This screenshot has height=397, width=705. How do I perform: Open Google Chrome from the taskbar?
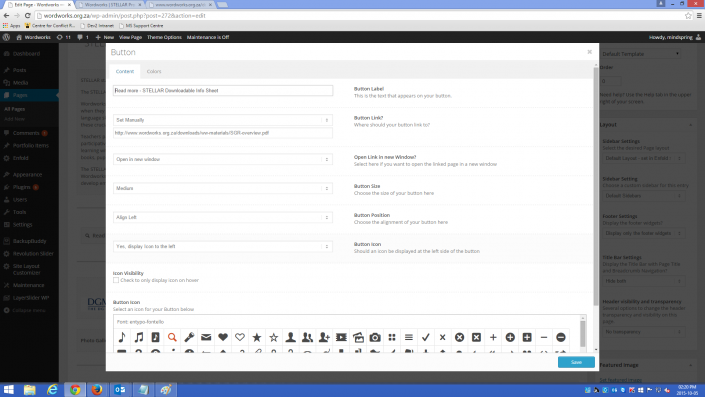[75, 389]
